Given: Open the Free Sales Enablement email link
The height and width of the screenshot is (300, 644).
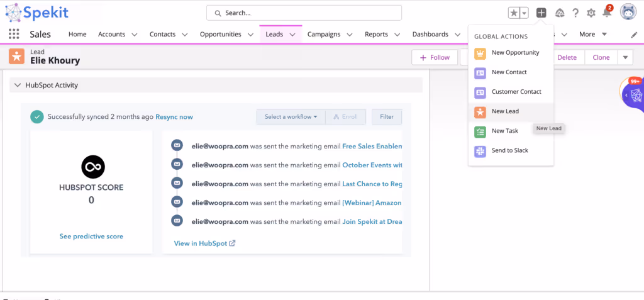Looking at the screenshot, I should (372, 146).
